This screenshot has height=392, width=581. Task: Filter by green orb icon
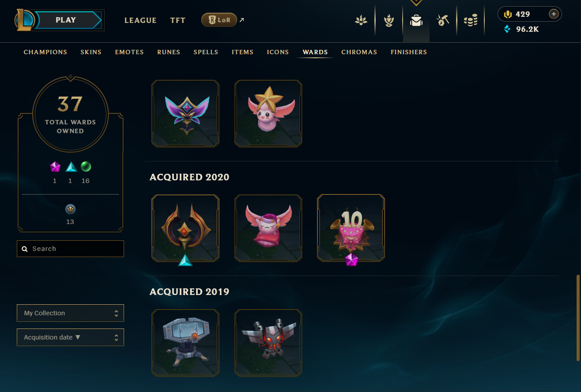coord(86,167)
